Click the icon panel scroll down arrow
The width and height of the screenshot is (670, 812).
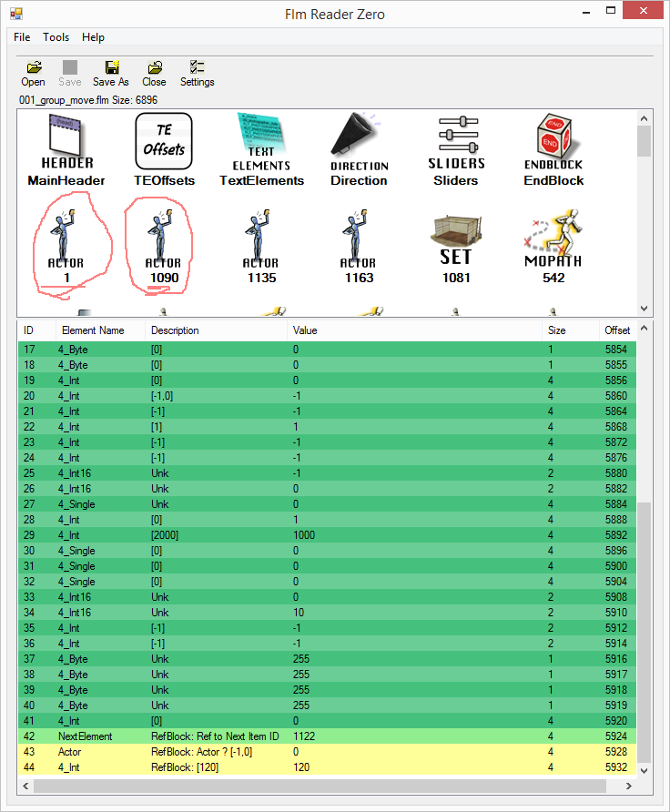point(645,308)
